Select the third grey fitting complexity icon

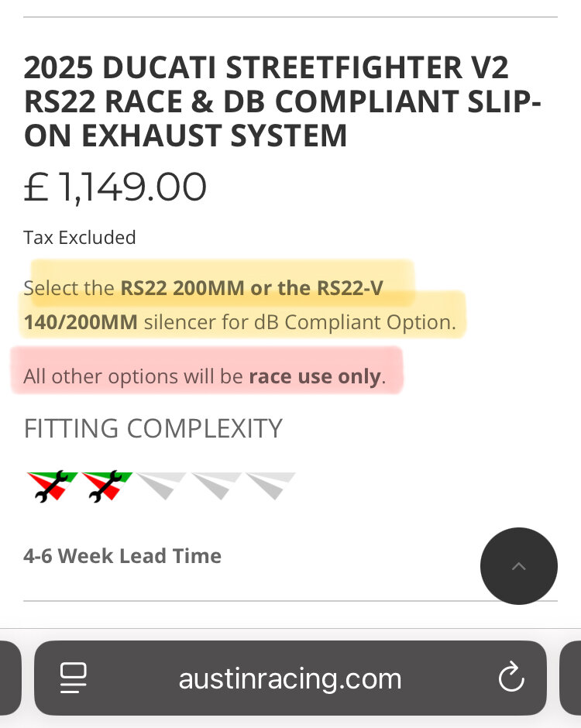pos(160,486)
